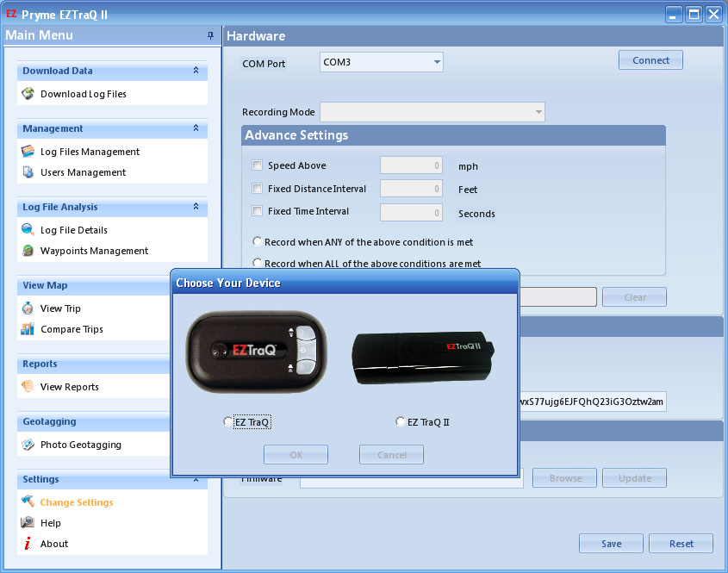Click the Download Log Files icon
The width and height of the screenshot is (728, 573).
click(28, 94)
